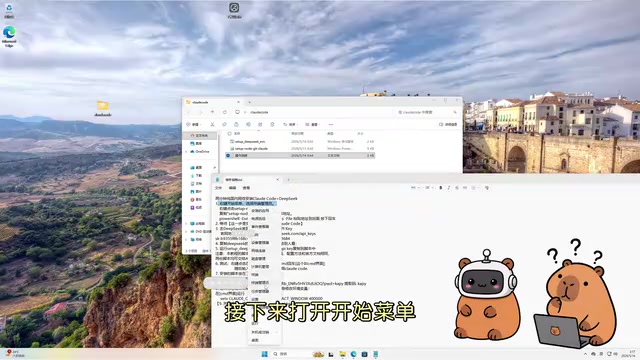Select the claudecode folder on the desktop
The width and height of the screenshot is (640, 360).
(103, 109)
